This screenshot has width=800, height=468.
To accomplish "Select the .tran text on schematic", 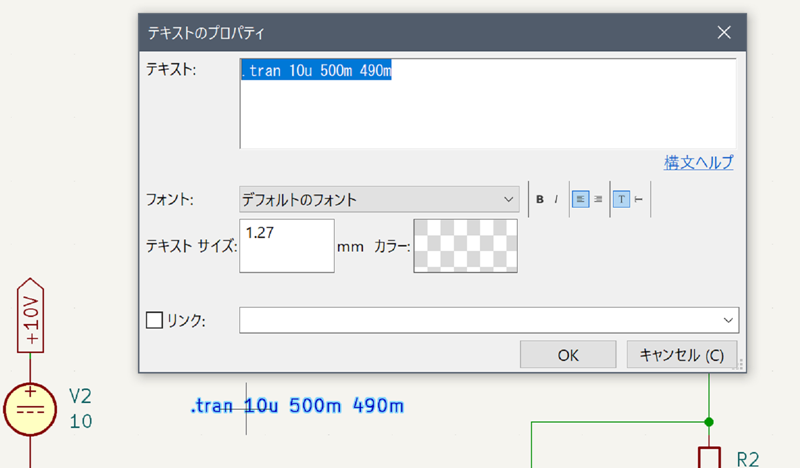I will click(297, 406).
